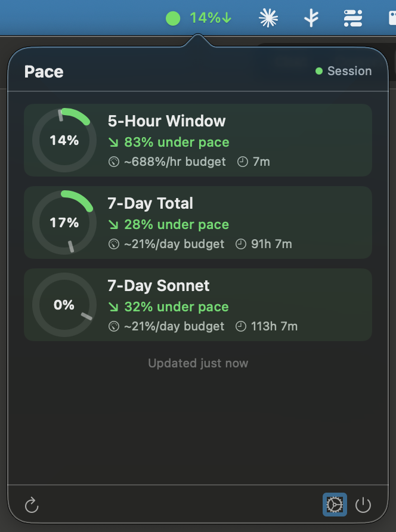Click the partially visible clipboard menu bar icon
Screen dimensions: 396x532
point(392,17)
